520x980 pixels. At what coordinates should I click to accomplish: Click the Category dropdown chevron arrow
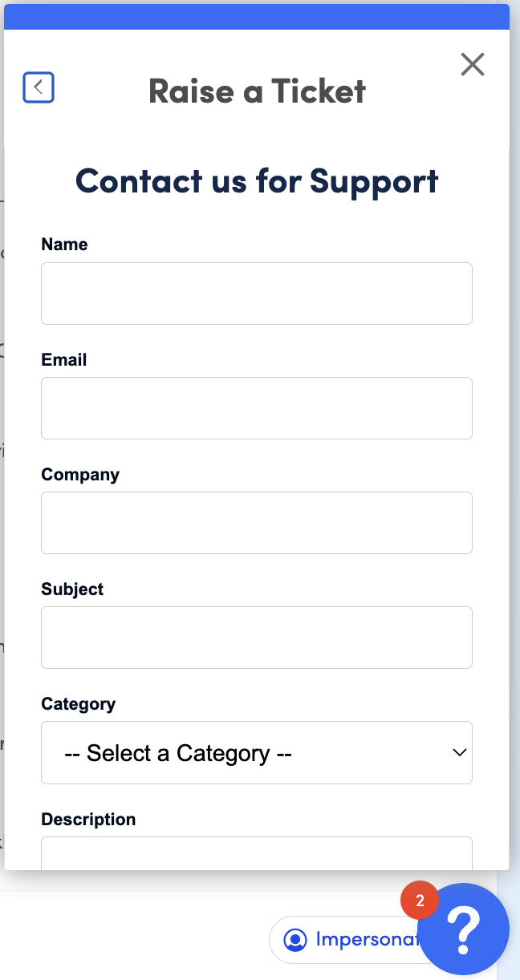coord(460,753)
